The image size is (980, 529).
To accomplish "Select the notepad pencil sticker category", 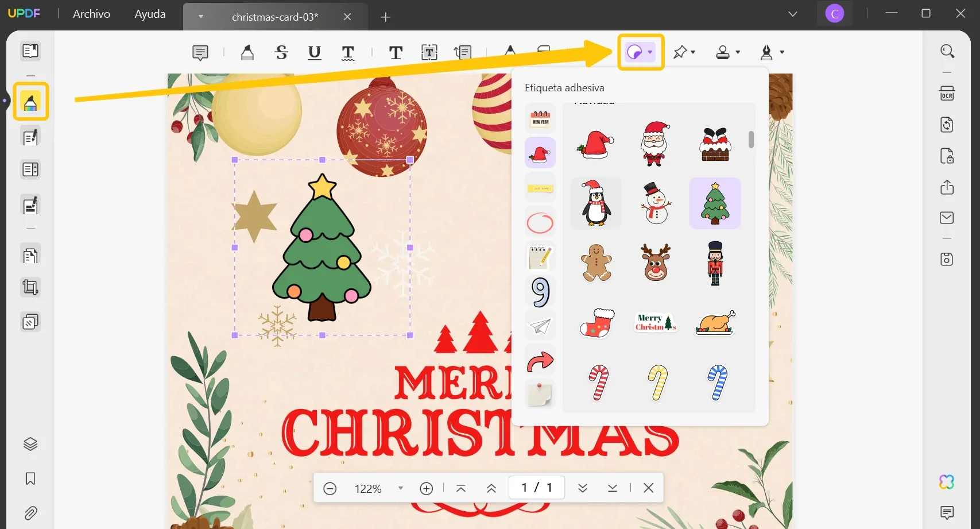I will tap(540, 257).
